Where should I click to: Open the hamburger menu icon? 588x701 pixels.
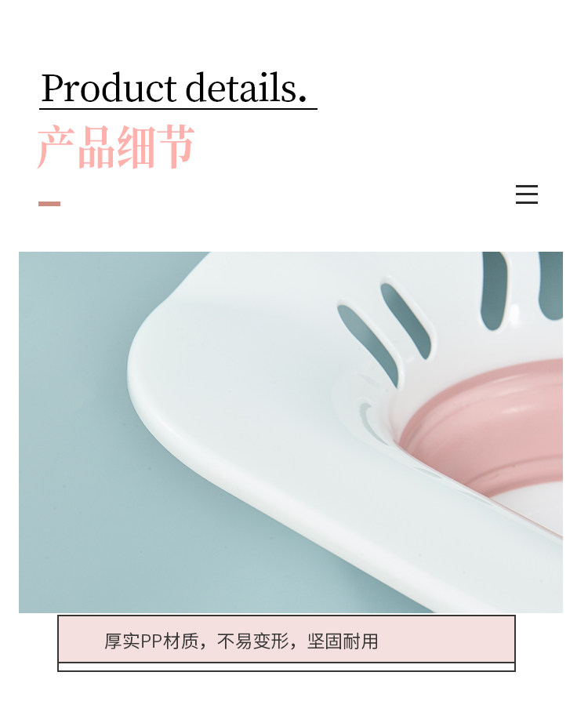527,194
